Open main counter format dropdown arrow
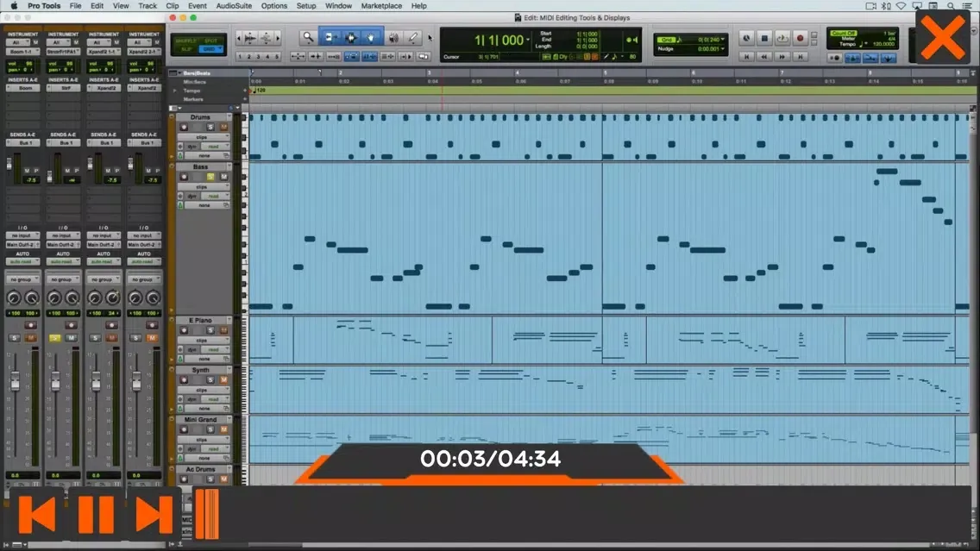Image resolution: width=980 pixels, height=551 pixels. coord(527,41)
